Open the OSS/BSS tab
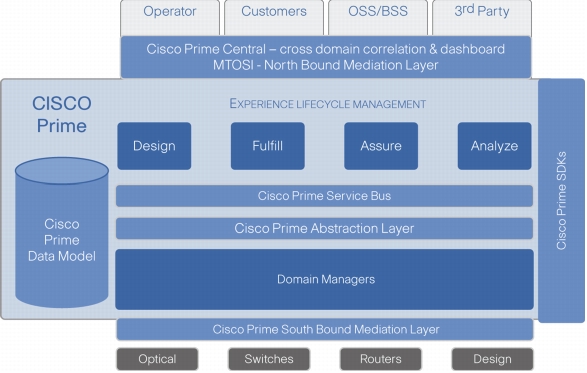Viewport: 587px width, 373px height. [378, 18]
